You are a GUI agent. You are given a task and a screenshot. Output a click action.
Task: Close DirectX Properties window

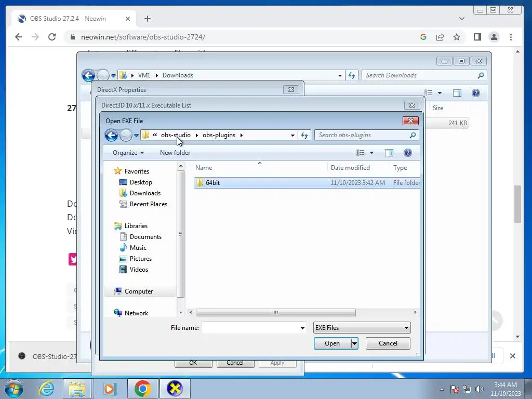click(291, 89)
